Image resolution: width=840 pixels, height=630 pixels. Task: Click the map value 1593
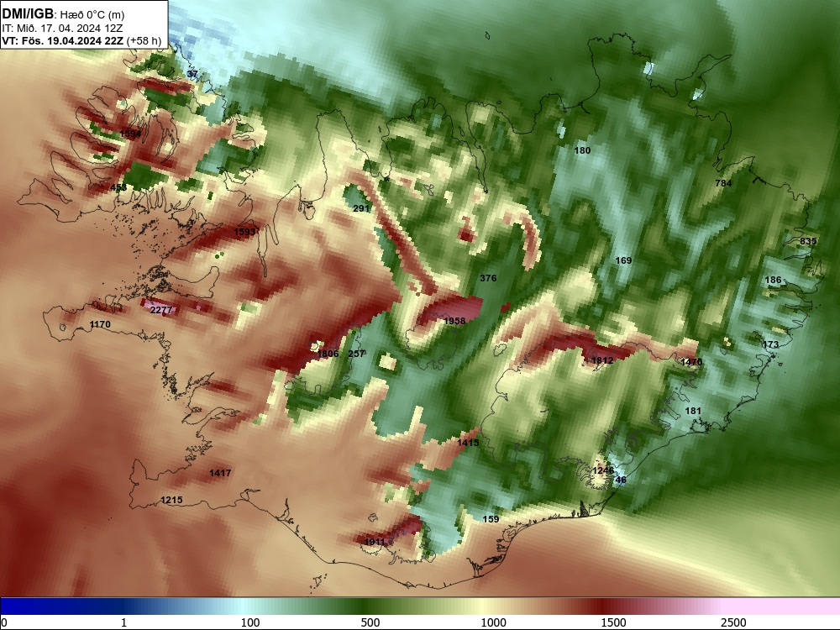click(x=245, y=232)
